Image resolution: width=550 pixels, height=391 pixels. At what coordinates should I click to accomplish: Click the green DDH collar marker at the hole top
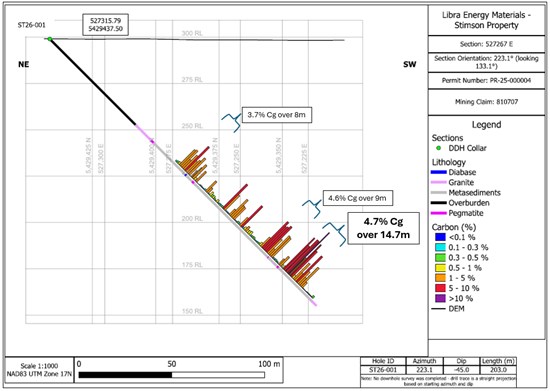coord(50,39)
